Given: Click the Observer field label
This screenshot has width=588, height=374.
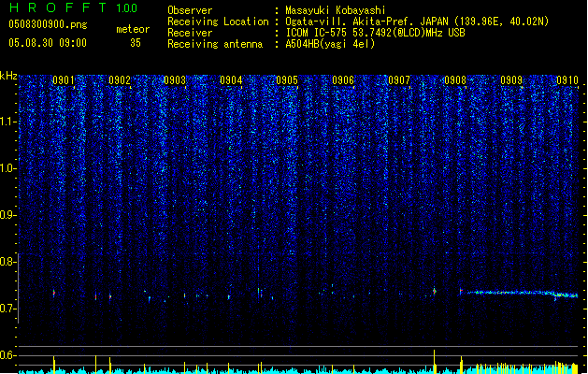Looking at the screenshot, I should pyautogui.click(x=190, y=10).
